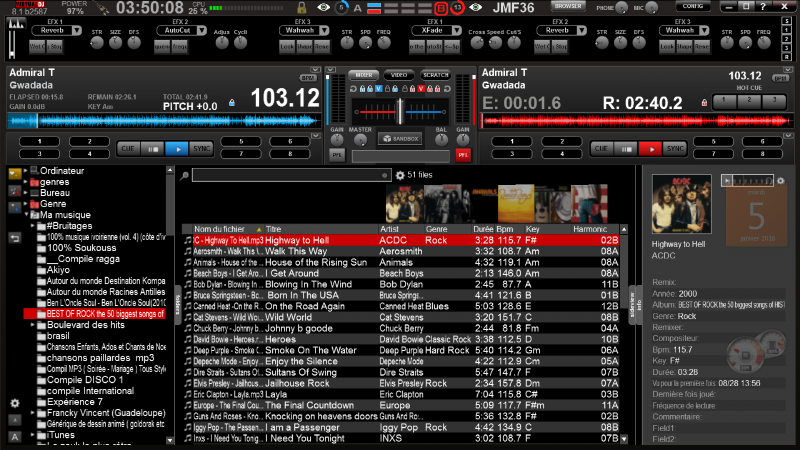
Task: Click the search magnifier icon in browser
Action: coord(184,175)
